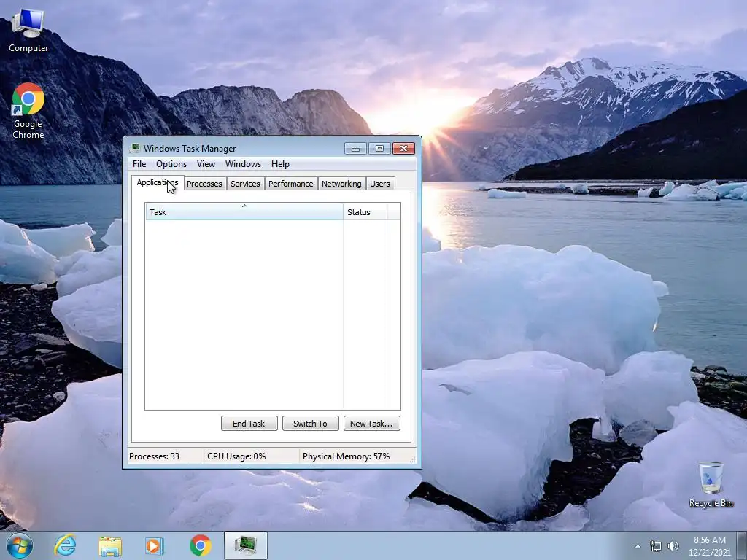The width and height of the screenshot is (747, 560).
Task: Open the Help menu
Action: pyautogui.click(x=280, y=164)
